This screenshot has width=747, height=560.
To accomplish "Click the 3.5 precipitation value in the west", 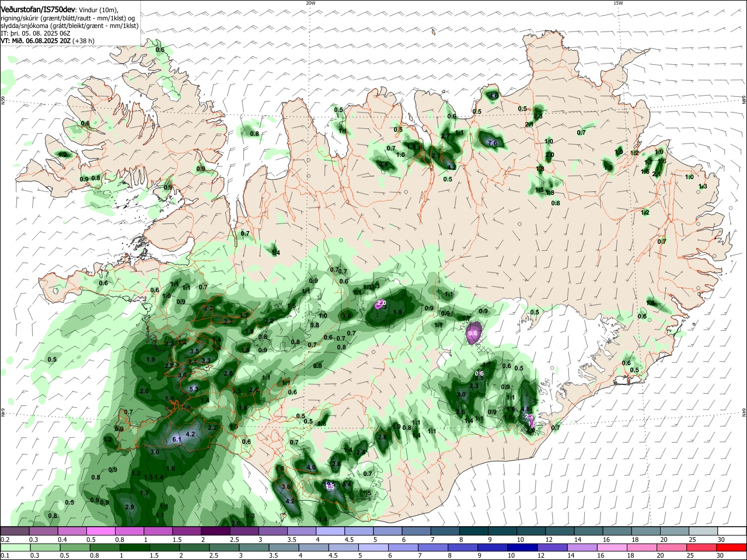I will (195, 351).
